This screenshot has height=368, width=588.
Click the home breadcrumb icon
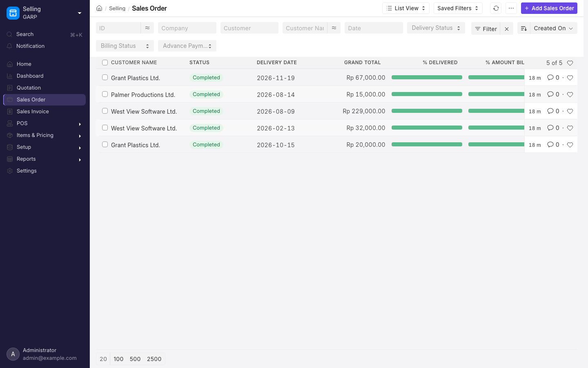click(x=99, y=8)
